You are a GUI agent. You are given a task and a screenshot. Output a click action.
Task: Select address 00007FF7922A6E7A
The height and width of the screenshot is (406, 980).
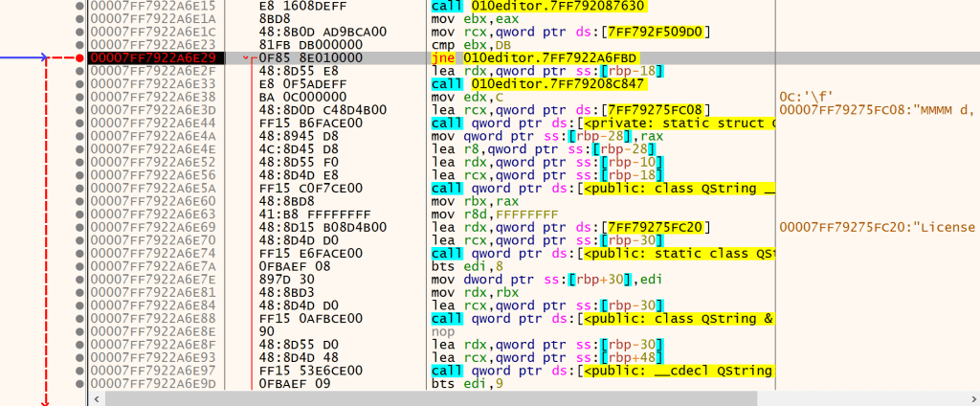click(153, 266)
